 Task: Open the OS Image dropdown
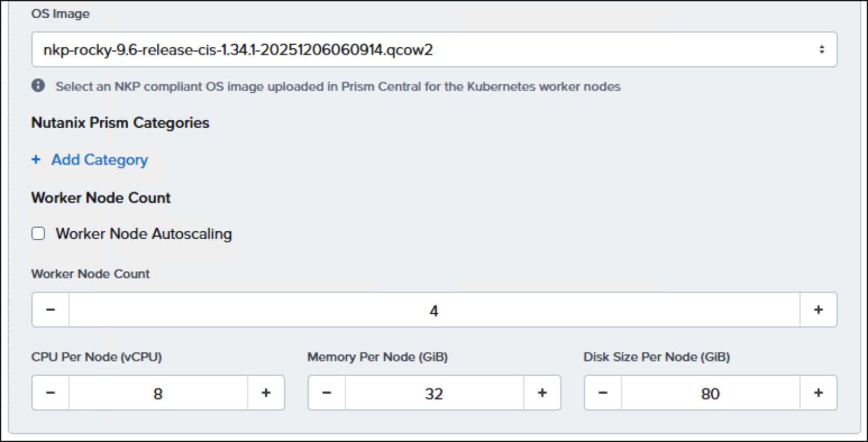(434, 50)
